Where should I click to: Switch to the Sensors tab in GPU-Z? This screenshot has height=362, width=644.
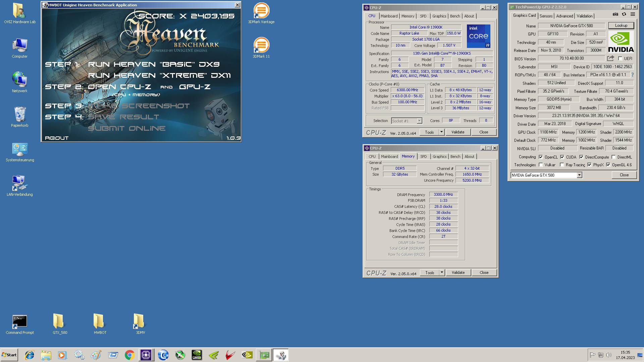point(546,16)
